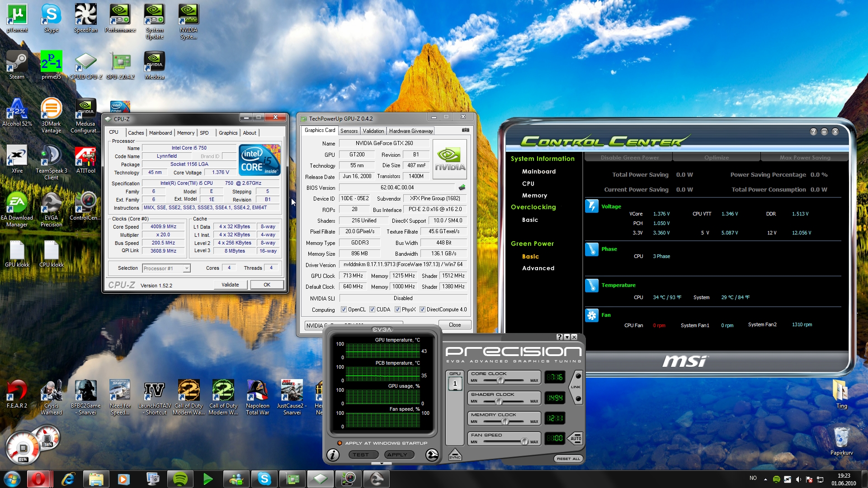Click MSI Control Center Phase icon
The image size is (868, 488).
592,249
